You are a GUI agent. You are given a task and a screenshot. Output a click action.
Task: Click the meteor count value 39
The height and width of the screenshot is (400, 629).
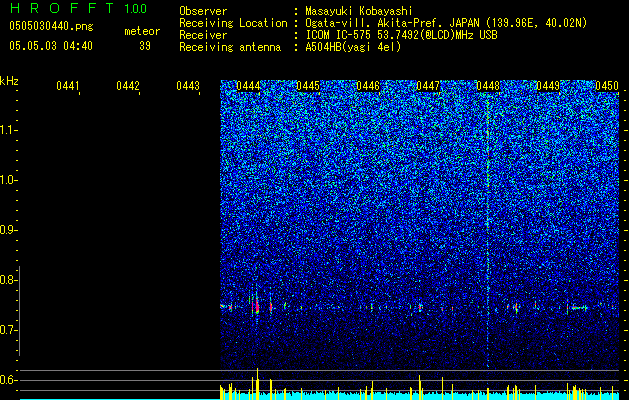(x=145, y=46)
